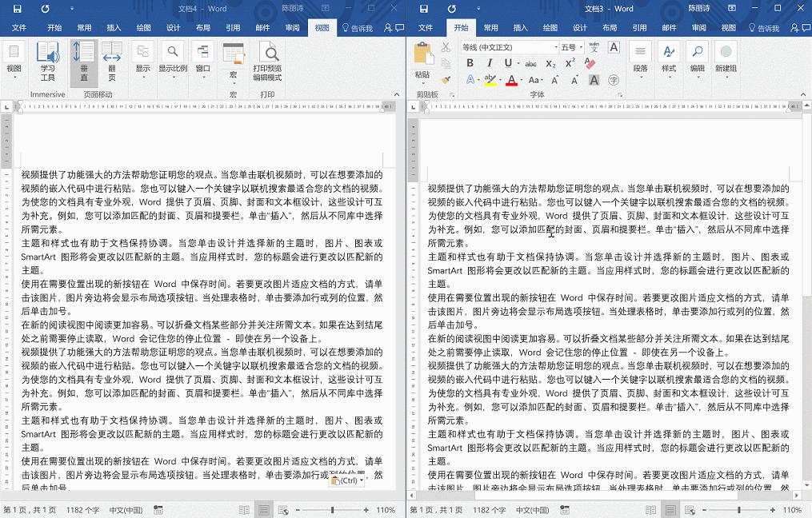Click zoom slider in left window
This screenshot has height=518, width=812.
[333, 510]
